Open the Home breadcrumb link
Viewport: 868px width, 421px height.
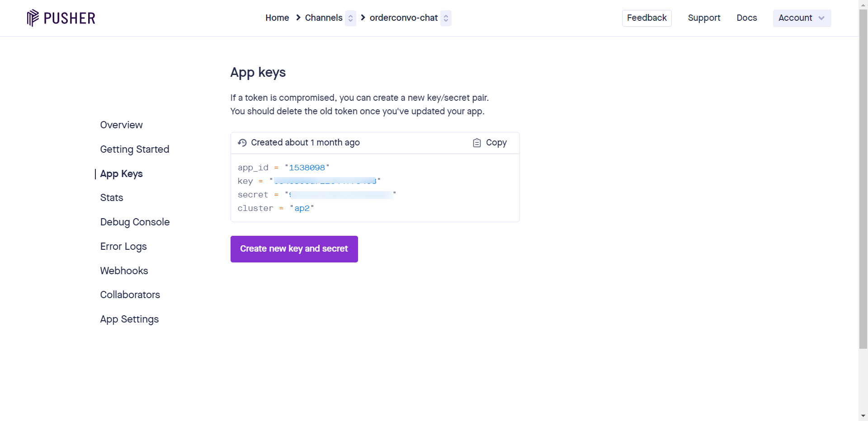277,18
